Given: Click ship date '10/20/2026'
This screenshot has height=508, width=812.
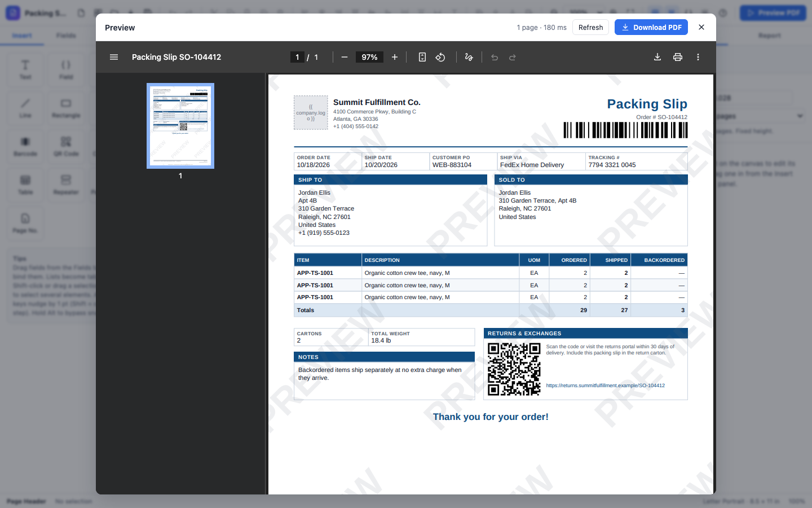Looking at the screenshot, I should tap(381, 165).
